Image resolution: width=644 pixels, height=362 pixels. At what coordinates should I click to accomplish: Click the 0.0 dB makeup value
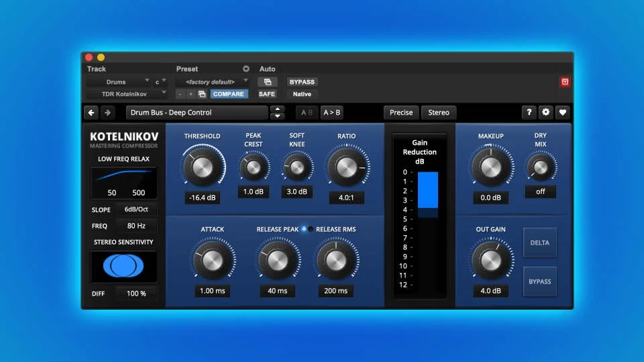(x=491, y=197)
